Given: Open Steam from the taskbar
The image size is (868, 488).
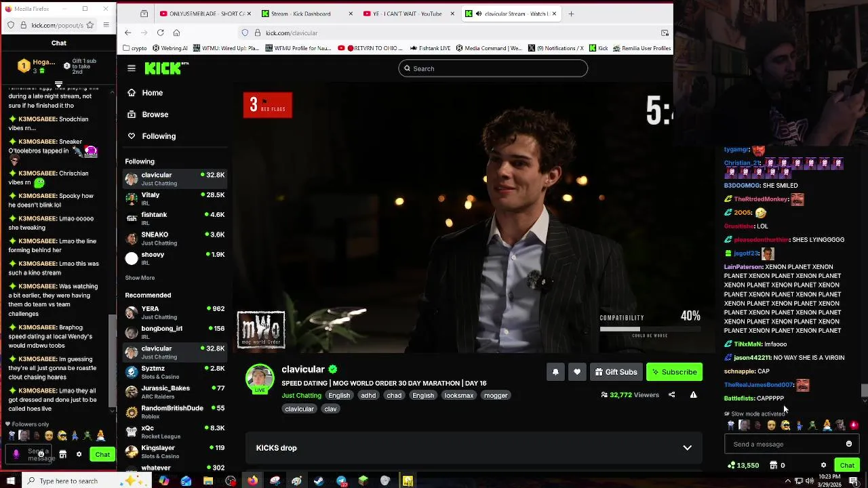Looking at the screenshot, I should tap(319, 481).
